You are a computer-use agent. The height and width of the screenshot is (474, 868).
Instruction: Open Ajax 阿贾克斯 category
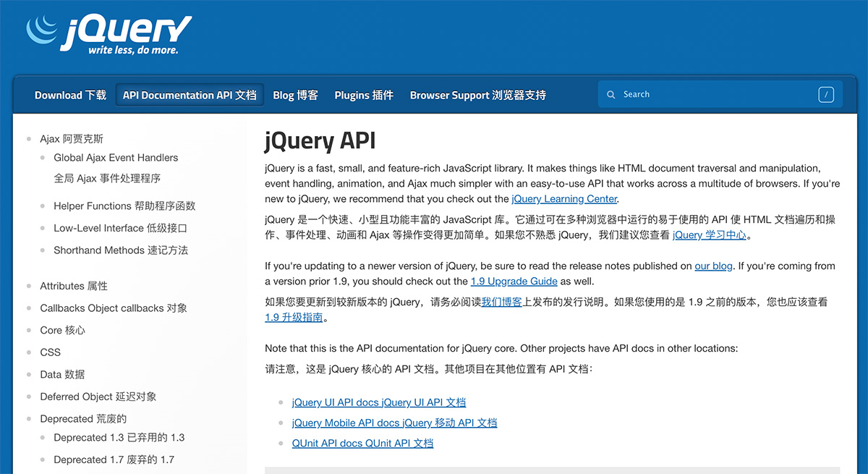point(72,139)
